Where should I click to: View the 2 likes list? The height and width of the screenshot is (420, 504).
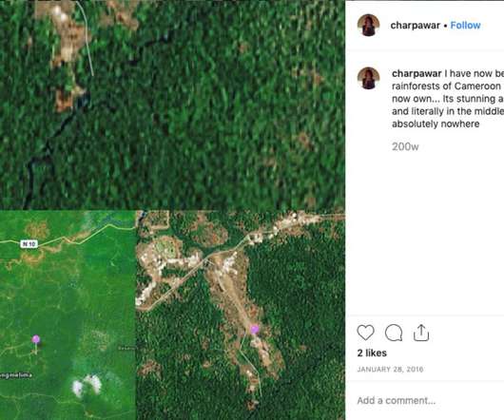pos(372,353)
